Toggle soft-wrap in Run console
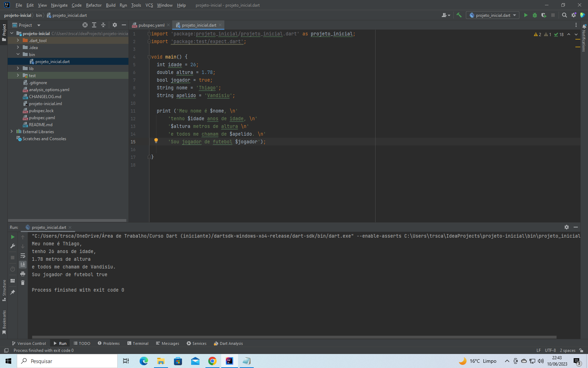Screen dimensions: 588x368 click(23, 255)
